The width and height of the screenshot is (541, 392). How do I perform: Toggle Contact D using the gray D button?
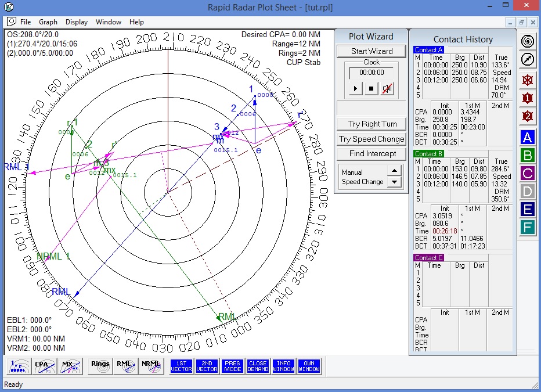(x=527, y=191)
